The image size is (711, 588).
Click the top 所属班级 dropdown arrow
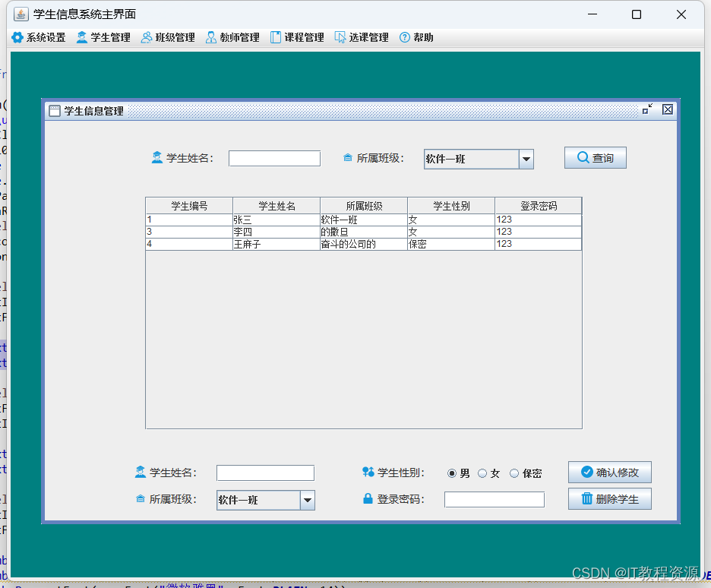coord(526,159)
